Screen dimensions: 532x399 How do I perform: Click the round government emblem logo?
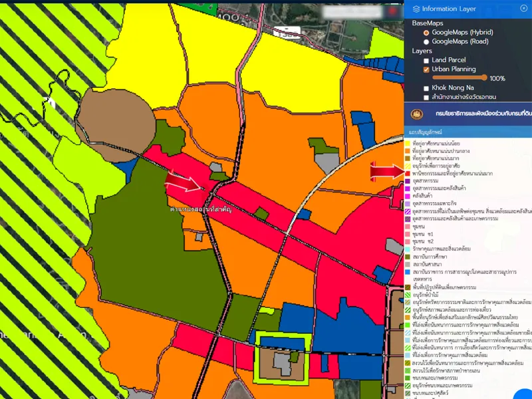click(x=417, y=114)
